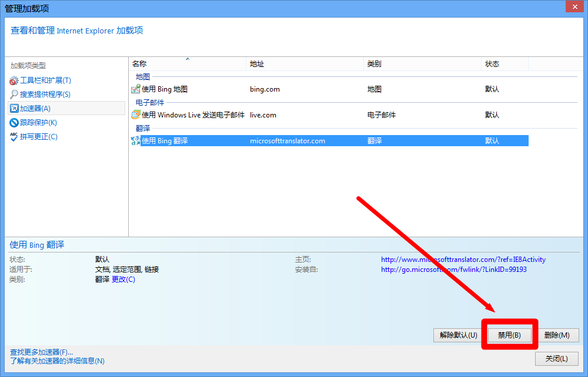588x377 pixels.
Task: Select 工具栏和扩展(T) add-on type
Action: click(45, 80)
